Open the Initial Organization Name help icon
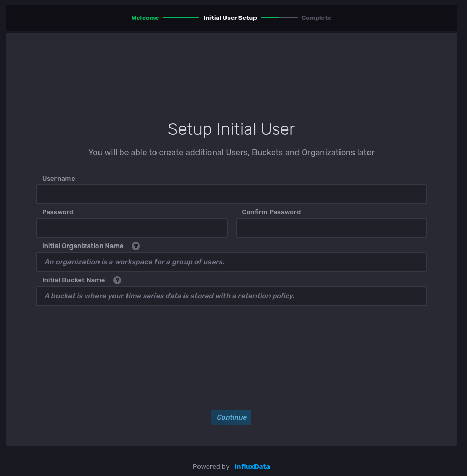Screen dimensions: 467x476 (x=135, y=246)
